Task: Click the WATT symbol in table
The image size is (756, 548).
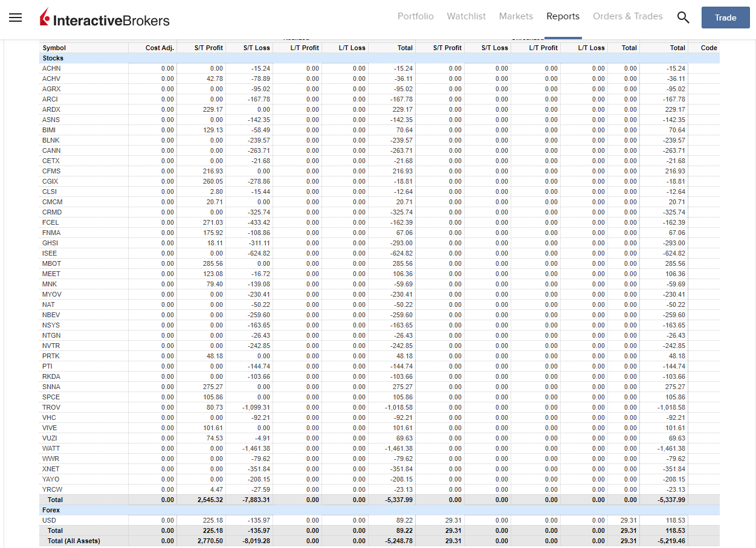Action: click(x=51, y=448)
